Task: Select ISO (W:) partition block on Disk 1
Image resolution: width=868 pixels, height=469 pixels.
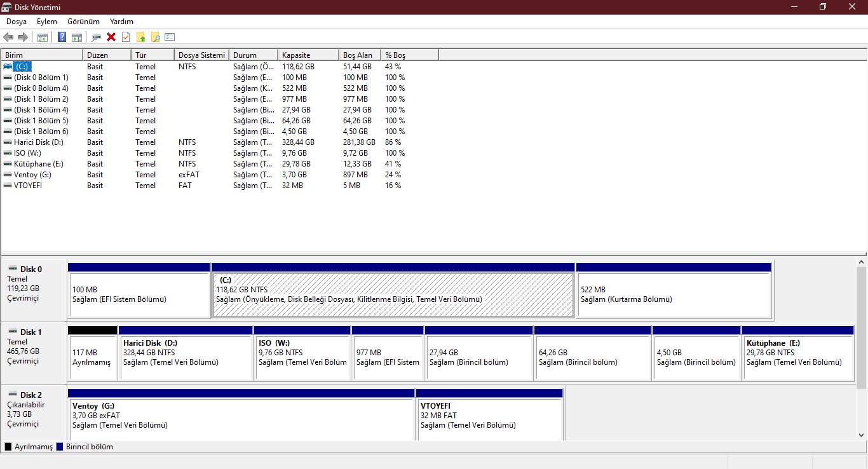Action: pyautogui.click(x=302, y=353)
